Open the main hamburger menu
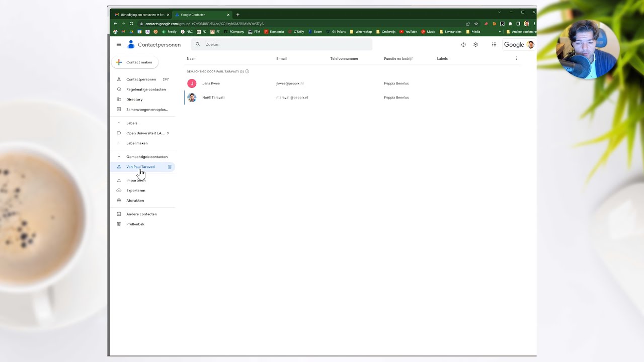 pos(119,44)
